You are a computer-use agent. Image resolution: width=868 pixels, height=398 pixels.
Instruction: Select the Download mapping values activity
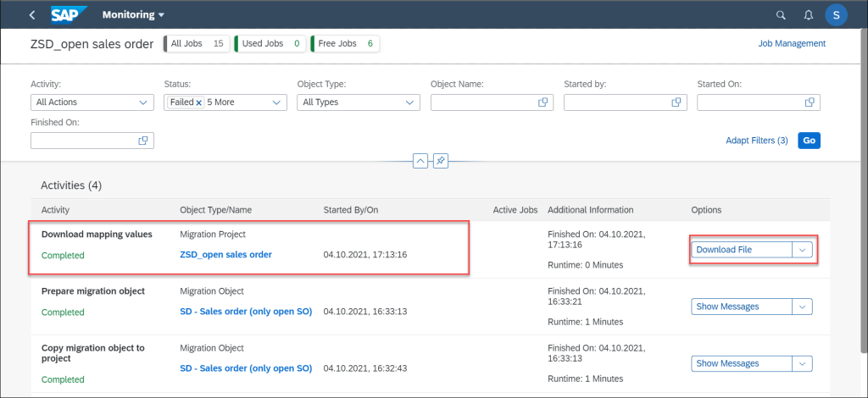coord(97,234)
